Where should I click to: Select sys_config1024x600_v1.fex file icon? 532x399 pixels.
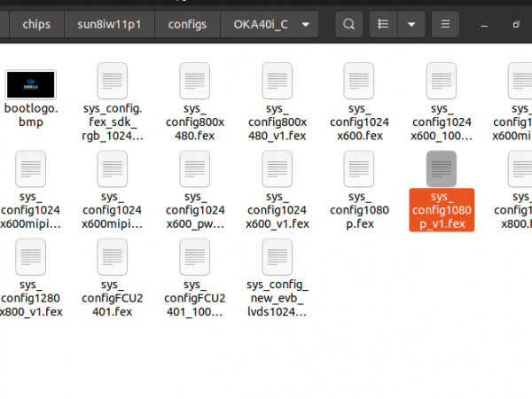pos(277,168)
